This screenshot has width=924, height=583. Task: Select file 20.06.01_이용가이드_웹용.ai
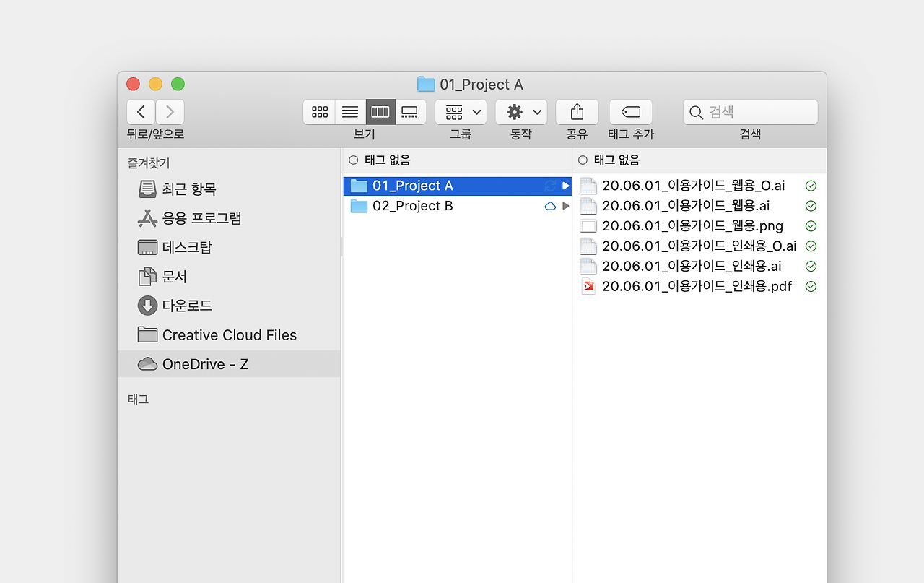(699, 206)
